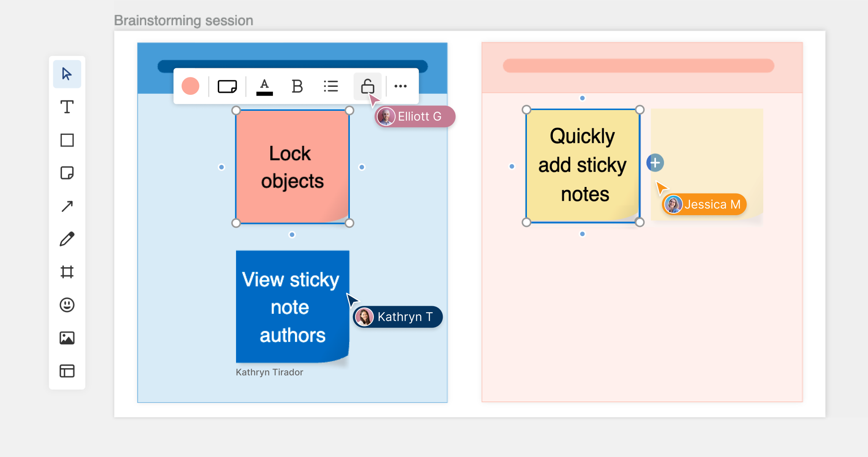
Task: Open the more options menu
Action: pyautogui.click(x=400, y=86)
